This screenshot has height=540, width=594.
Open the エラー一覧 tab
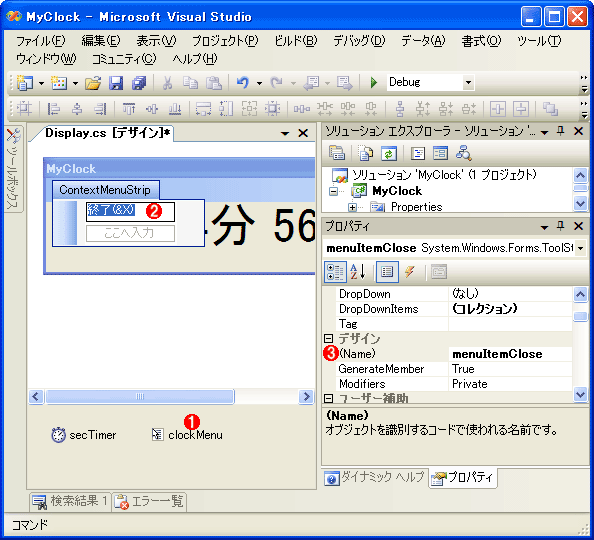149,501
